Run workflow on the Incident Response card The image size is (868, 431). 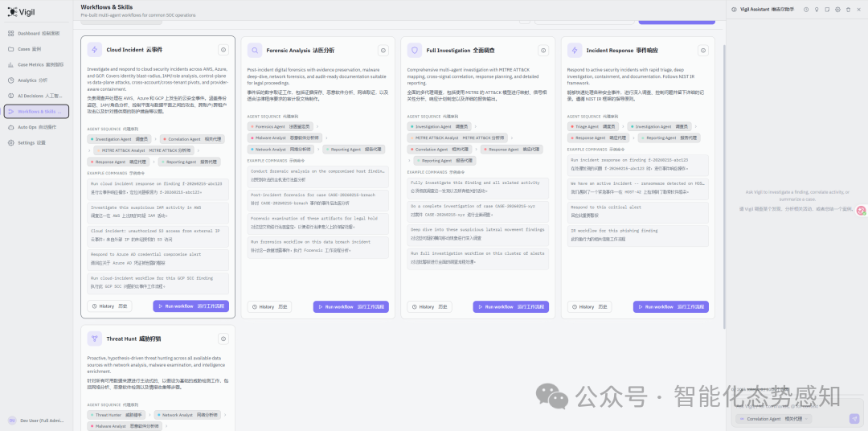[671, 307]
